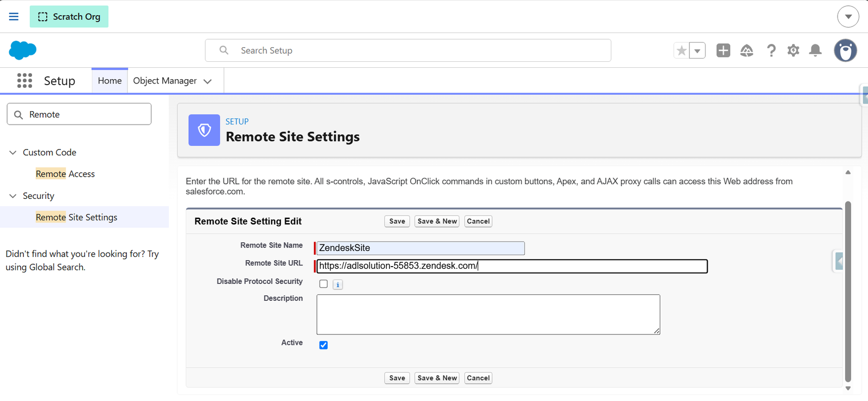
Task: Click the Setup app name text
Action: (60, 81)
